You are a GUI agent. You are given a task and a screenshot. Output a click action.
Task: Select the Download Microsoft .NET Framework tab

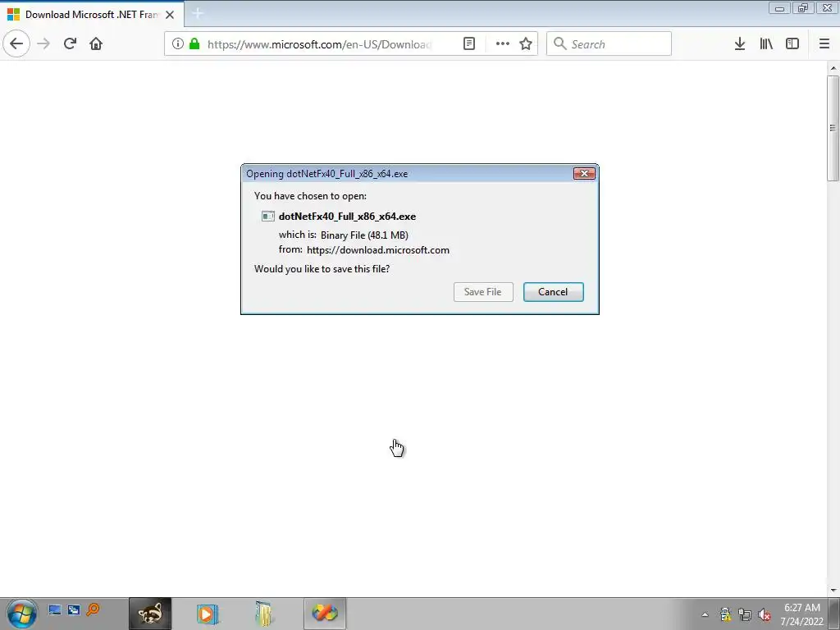[x=92, y=15]
